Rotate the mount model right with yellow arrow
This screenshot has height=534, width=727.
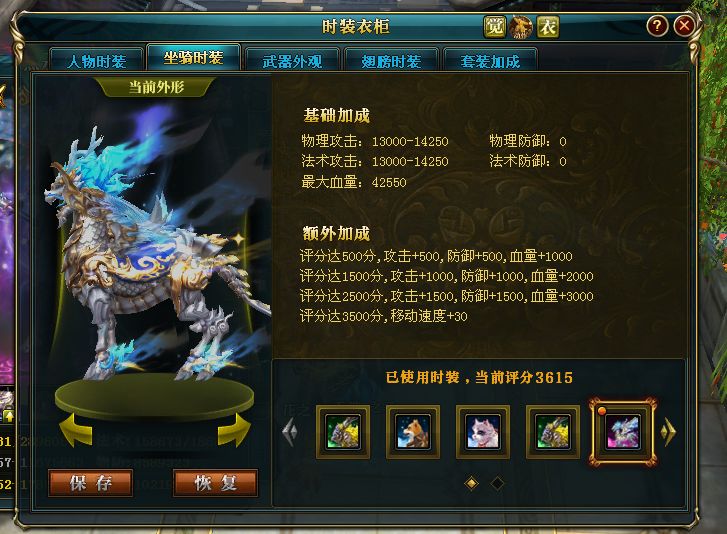click(234, 430)
